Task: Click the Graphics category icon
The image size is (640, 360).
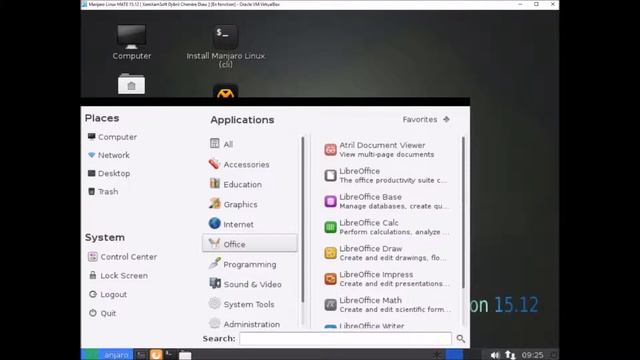Action: pyautogui.click(x=214, y=203)
